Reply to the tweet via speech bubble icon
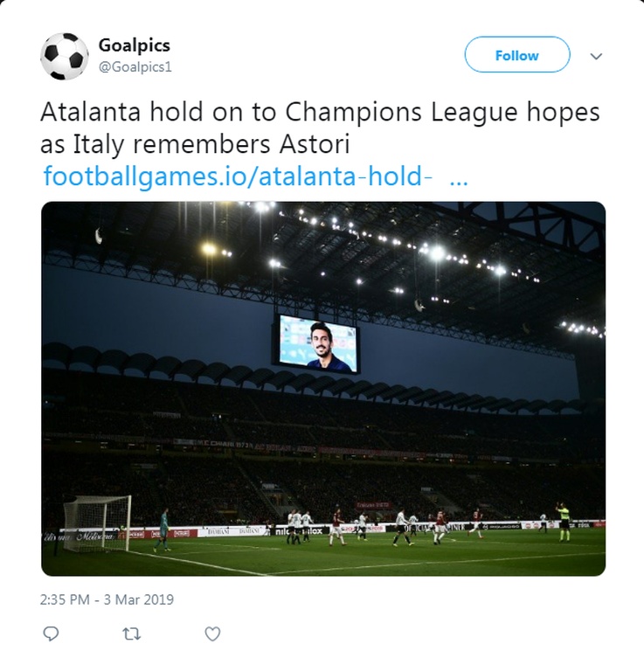 pos(52,633)
